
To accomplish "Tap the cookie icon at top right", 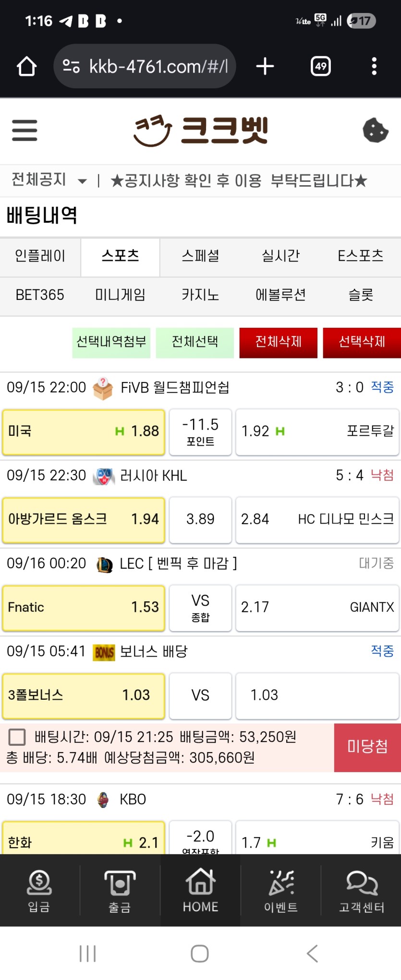I will (x=375, y=130).
